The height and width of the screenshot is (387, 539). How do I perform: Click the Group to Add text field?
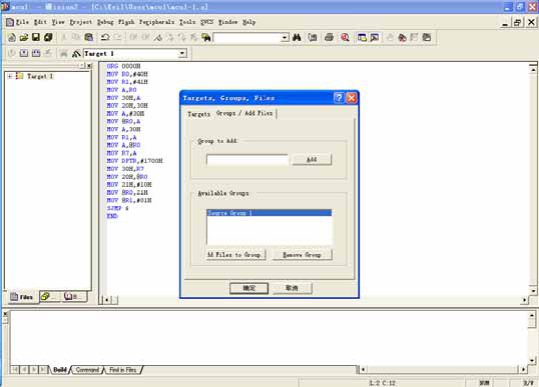coord(248,159)
